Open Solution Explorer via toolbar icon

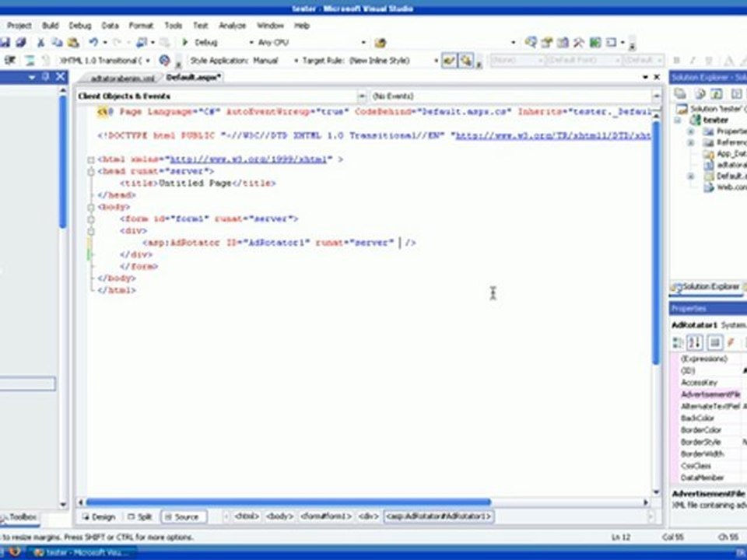(531, 42)
